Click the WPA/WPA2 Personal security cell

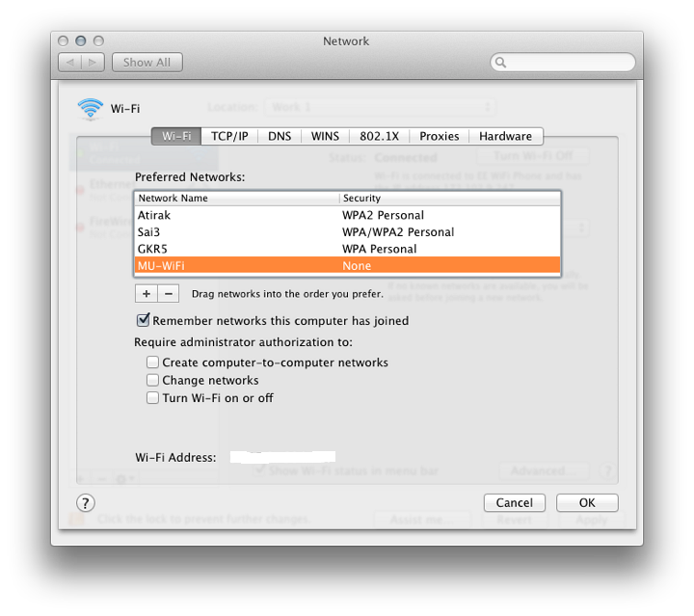[x=398, y=232]
